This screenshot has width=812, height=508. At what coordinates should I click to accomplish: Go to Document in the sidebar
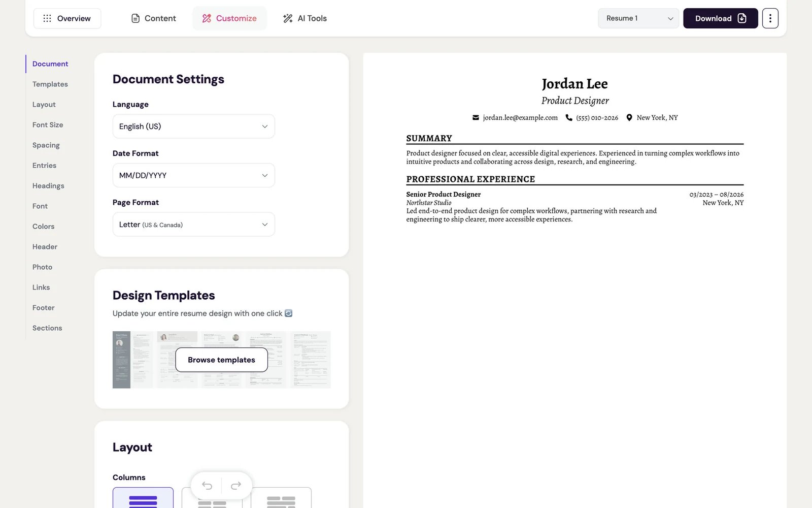click(x=50, y=64)
